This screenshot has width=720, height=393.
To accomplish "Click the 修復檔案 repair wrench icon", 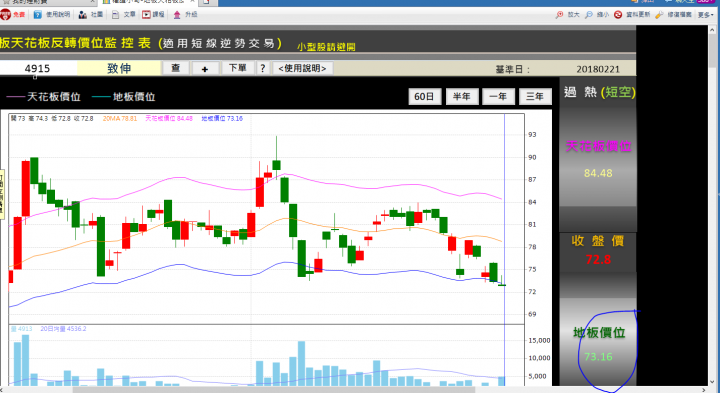I will (x=659, y=15).
